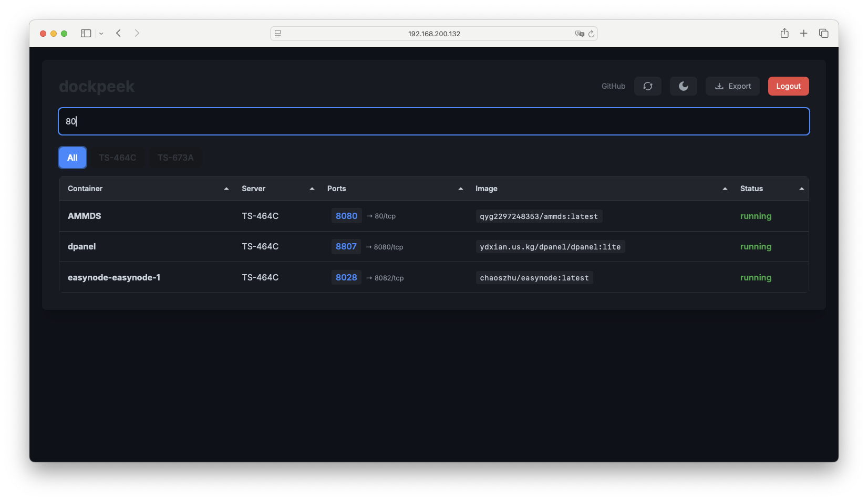Open port 8807 link for dpanel
The width and height of the screenshot is (868, 501).
[x=346, y=246]
